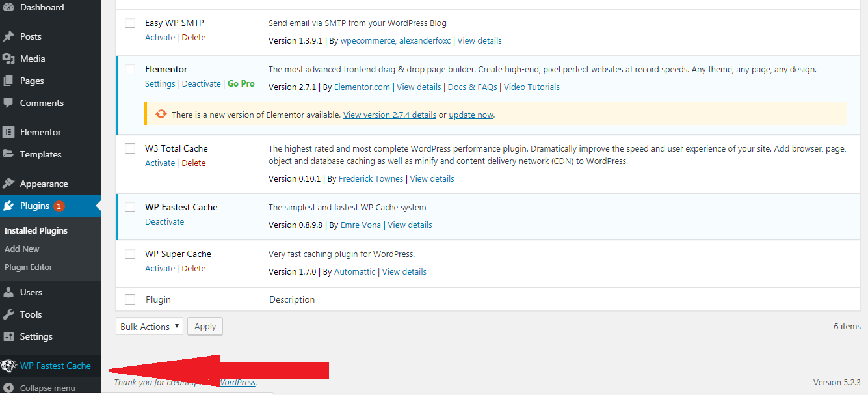The image size is (868, 395).
Task: Click the 'Easy WP SMTP' plugin name
Action: click(174, 23)
